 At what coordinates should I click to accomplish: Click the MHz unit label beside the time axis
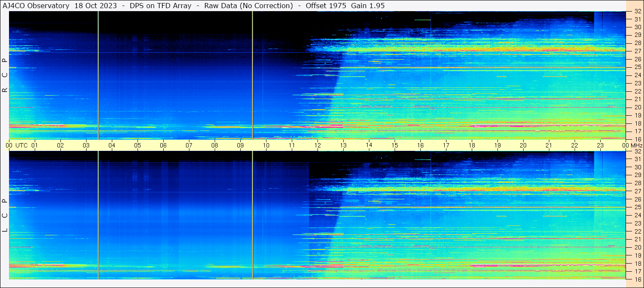coord(637,145)
